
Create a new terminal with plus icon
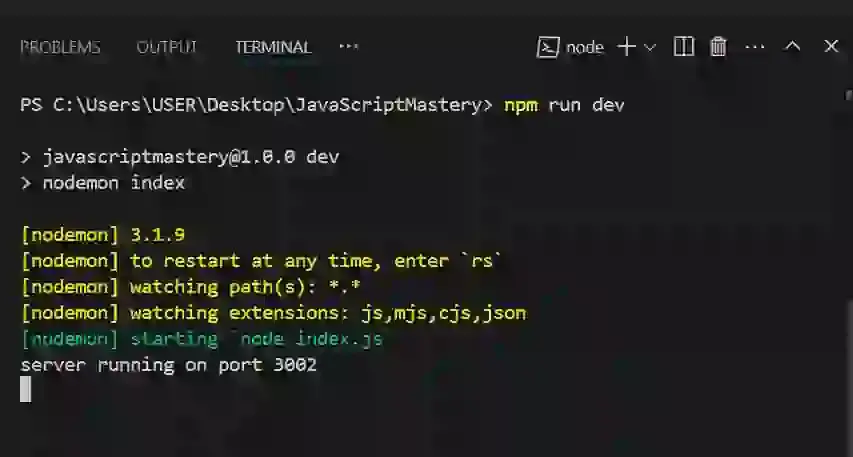tap(627, 47)
